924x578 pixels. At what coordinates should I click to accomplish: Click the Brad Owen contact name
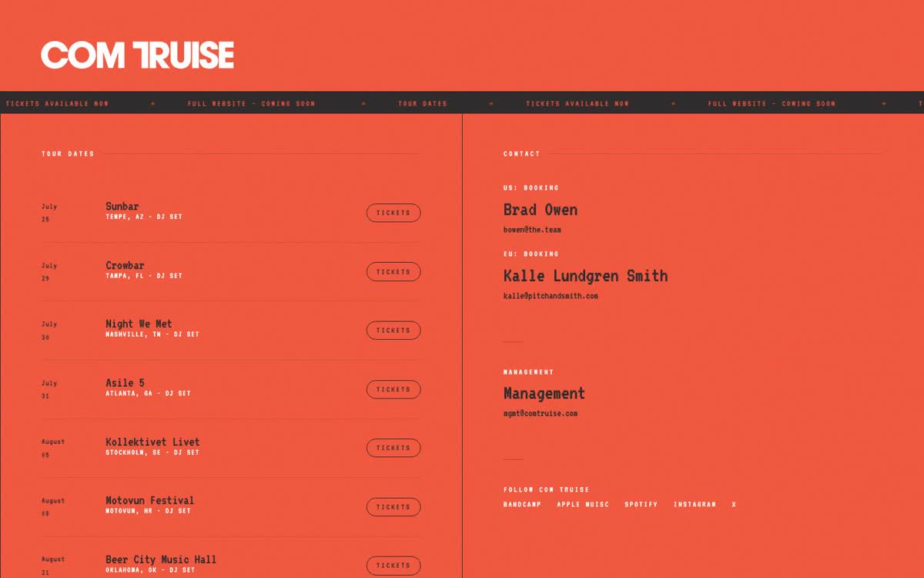click(x=541, y=210)
